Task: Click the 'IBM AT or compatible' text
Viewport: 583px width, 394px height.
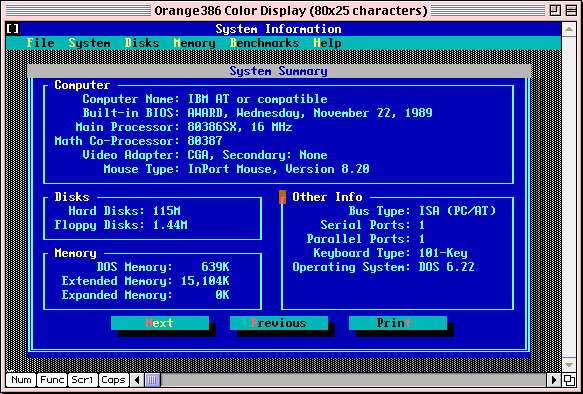Action: coord(257,99)
